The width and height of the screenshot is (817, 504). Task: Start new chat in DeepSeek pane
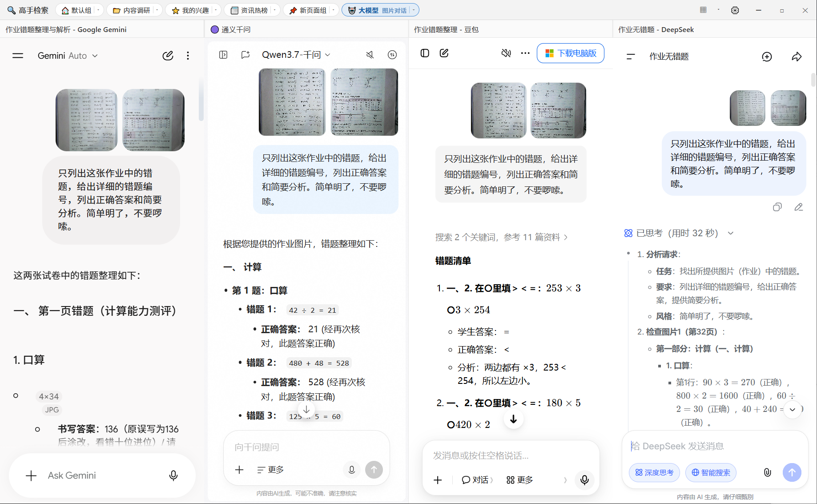767,56
